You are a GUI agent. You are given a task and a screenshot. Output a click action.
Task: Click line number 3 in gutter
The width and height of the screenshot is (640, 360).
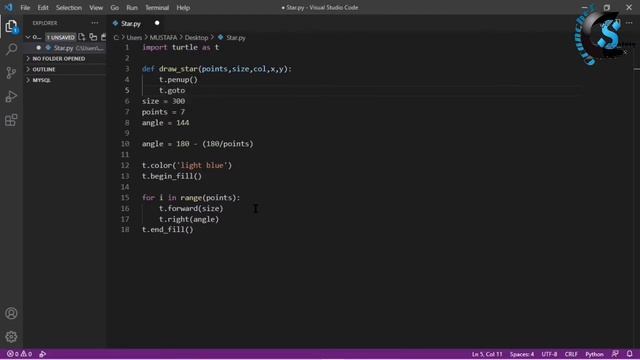[127, 69]
